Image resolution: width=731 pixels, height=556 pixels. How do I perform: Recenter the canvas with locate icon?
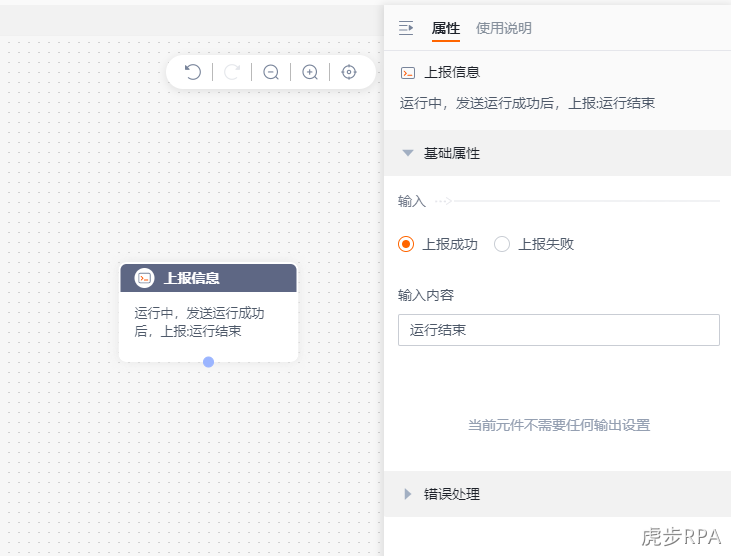coord(349,72)
